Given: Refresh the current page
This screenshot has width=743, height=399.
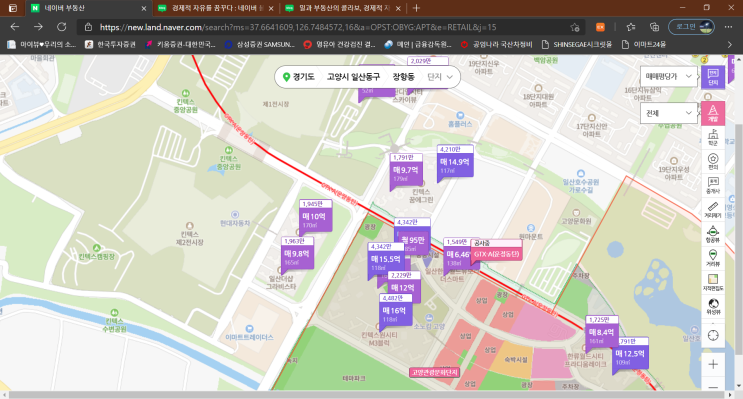Looking at the screenshot, I should click(62, 27).
